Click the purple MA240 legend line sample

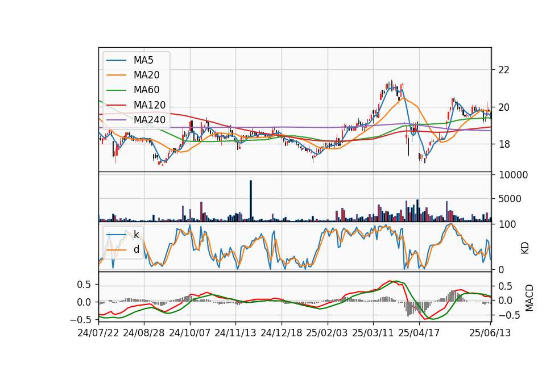pyautogui.click(x=116, y=120)
